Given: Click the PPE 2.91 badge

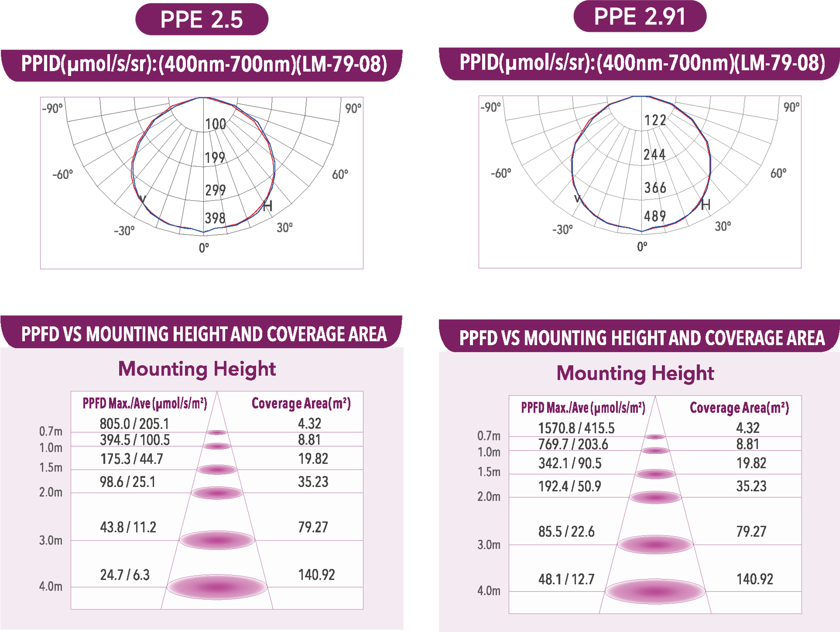Looking at the screenshot, I should pos(640,16).
